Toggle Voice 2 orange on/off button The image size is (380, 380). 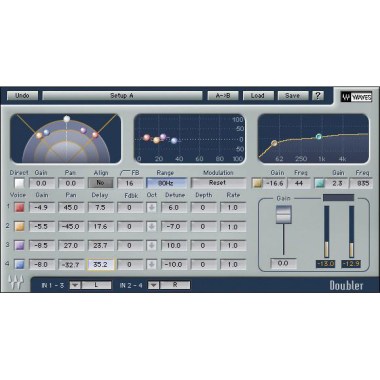[20, 227]
